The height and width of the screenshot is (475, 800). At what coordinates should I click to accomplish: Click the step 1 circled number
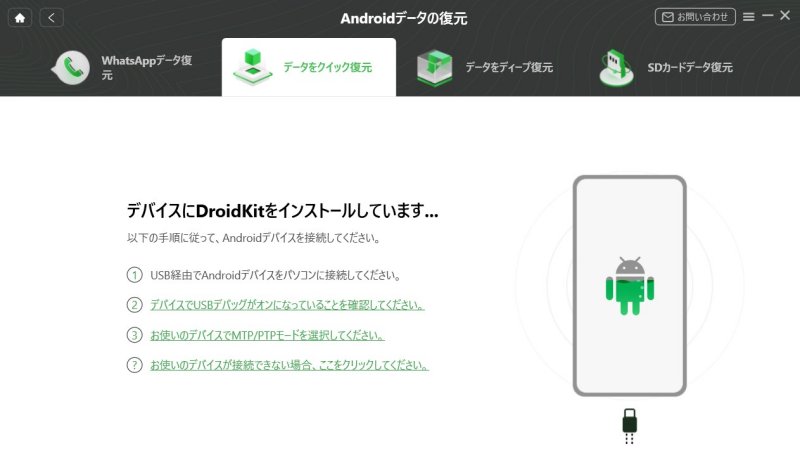click(134, 275)
